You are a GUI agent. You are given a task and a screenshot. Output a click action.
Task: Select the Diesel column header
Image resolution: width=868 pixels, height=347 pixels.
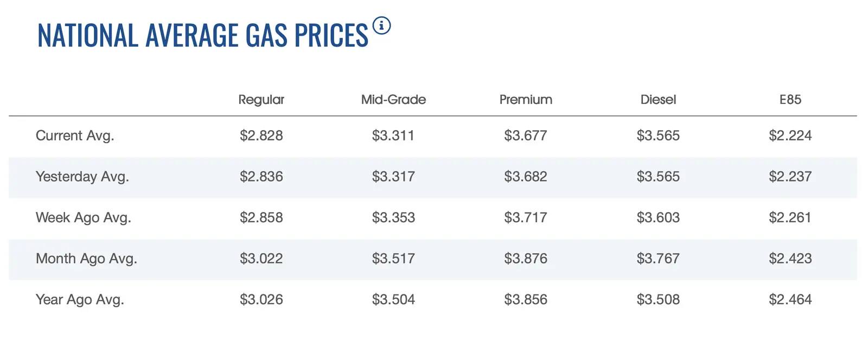(658, 100)
